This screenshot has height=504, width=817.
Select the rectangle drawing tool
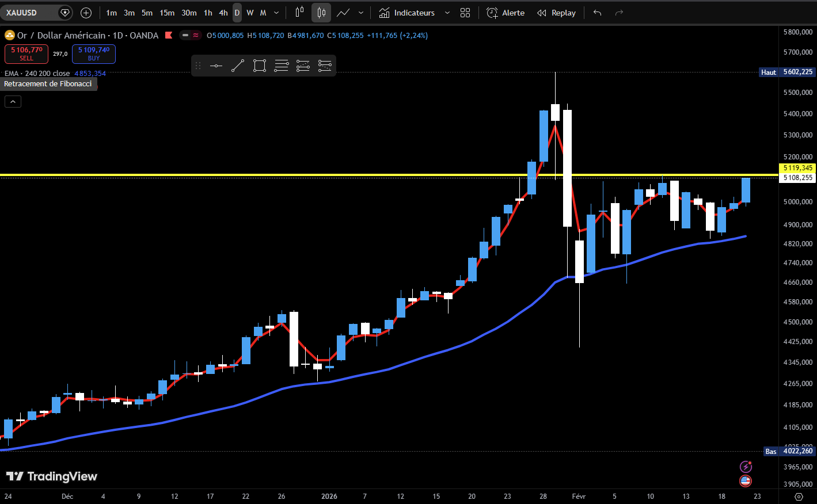[260, 66]
